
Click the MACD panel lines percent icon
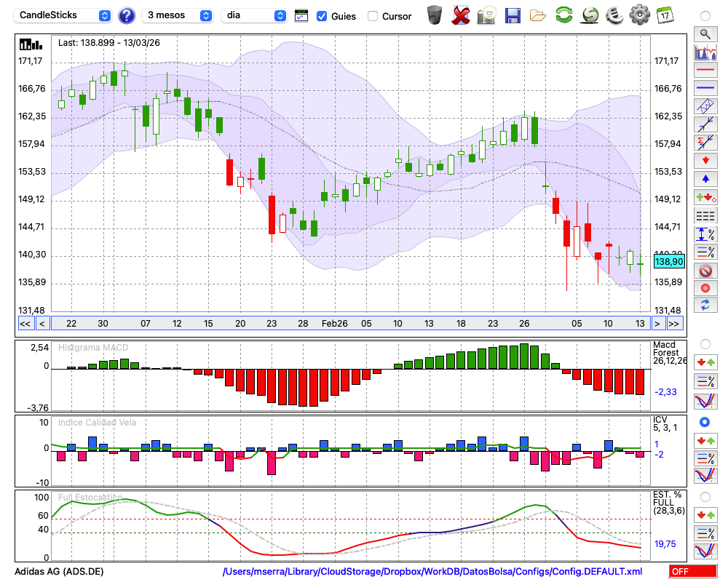705,381
